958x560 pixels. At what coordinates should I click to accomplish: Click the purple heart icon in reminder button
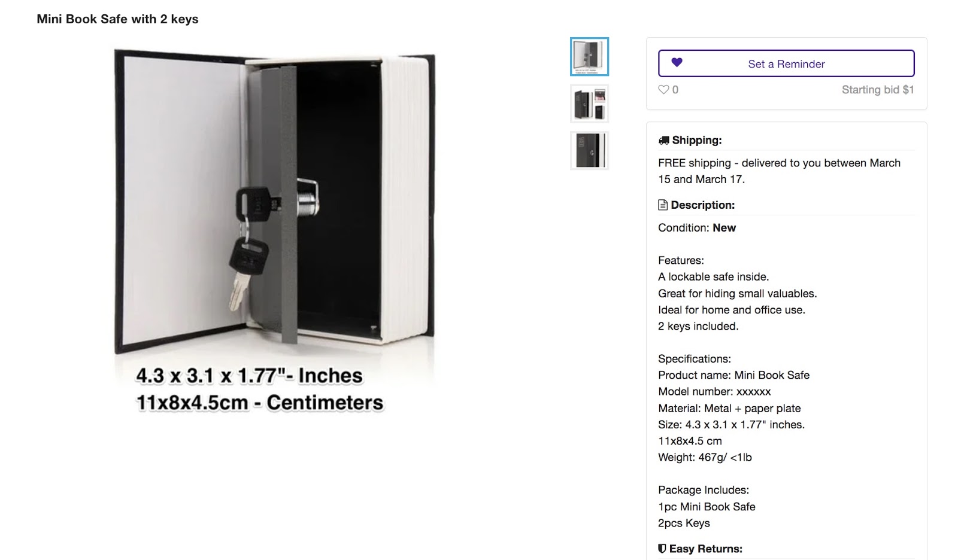point(677,62)
